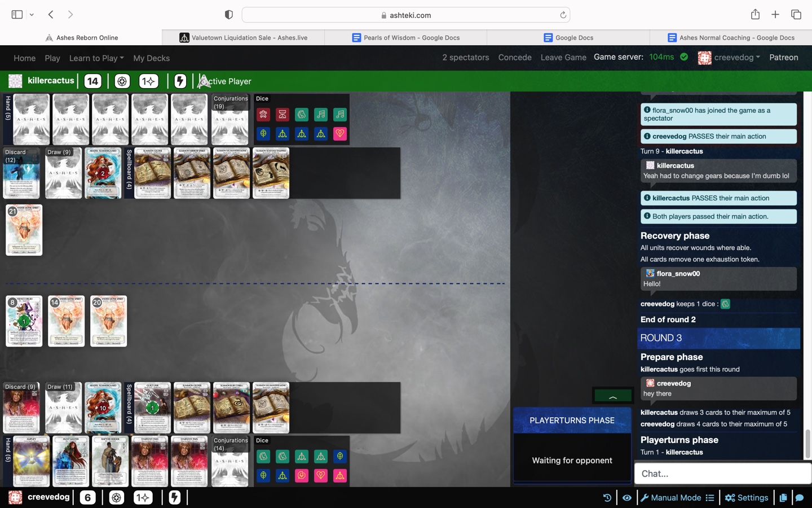The height and width of the screenshot is (508, 812).
Task: Open a new Safari tab with plus icon
Action: [x=775, y=15]
